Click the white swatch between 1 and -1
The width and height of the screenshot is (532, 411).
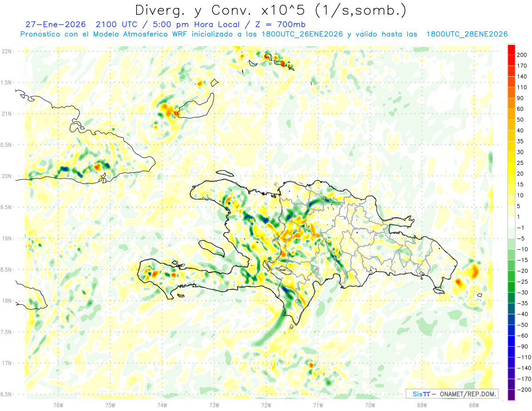click(512, 222)
